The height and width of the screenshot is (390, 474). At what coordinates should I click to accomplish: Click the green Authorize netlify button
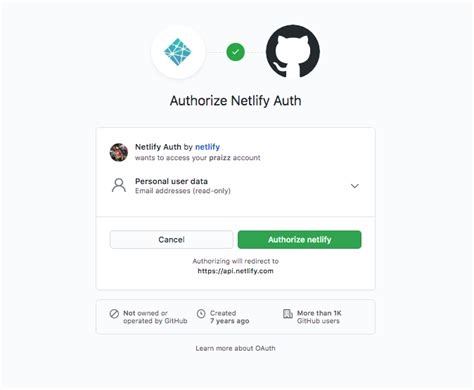(x=299, y=239)
